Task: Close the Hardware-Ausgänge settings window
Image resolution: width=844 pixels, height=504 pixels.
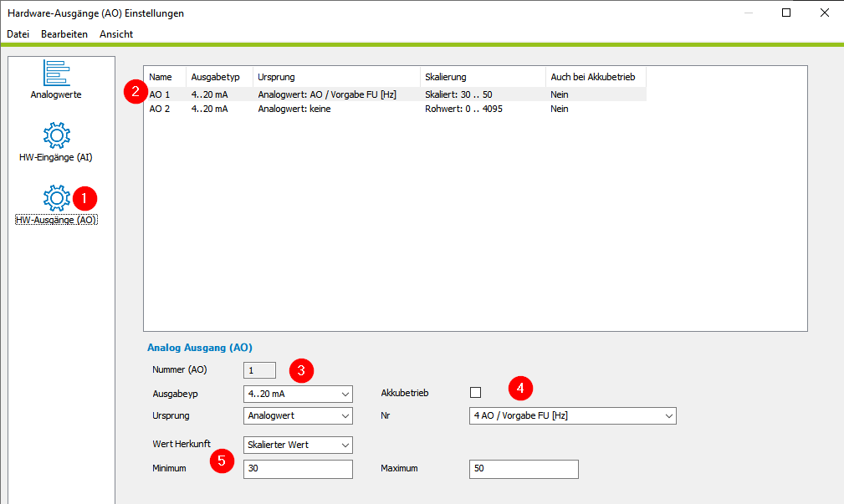Action: point(825,13)
